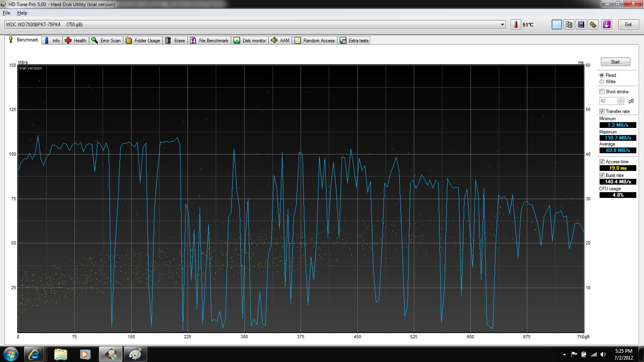Uncheck the Transfer rate checkbox

tap(602, 111)
